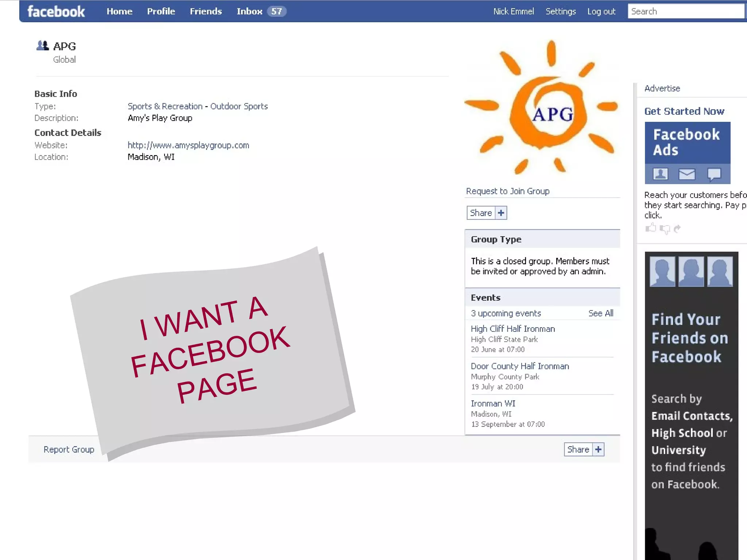The width and height of the screenshot is (747, 560).
Task: Open Ironman WI event
Action: tap(493, 404)
